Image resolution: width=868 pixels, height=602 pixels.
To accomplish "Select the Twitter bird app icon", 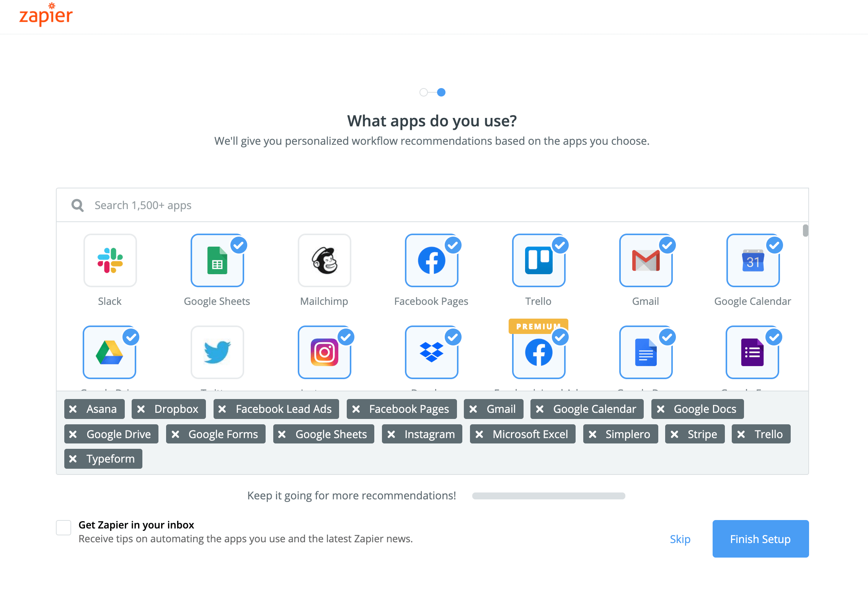I will pos(217,352).
